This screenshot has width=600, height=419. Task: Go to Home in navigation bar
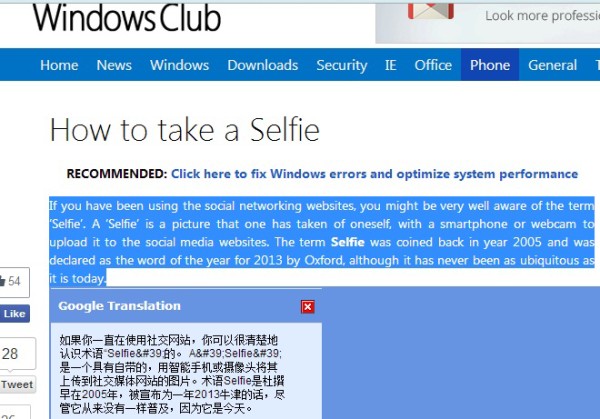tap(59, 65)
